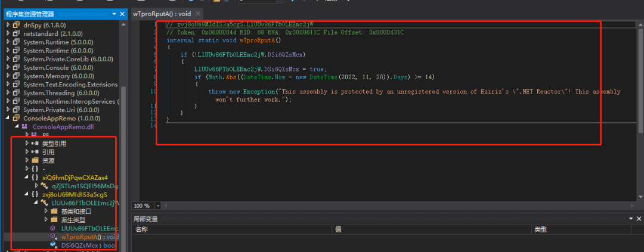Select the zvj8oU69MIdIS3a5cgS namespace label
The image size is (644, 252).
point(75,194)
